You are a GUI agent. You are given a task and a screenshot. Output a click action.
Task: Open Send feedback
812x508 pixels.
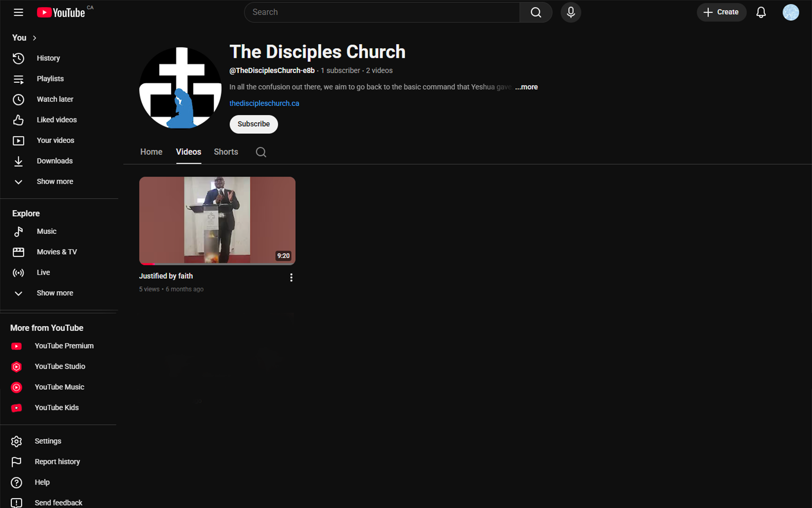coord(59,503)
